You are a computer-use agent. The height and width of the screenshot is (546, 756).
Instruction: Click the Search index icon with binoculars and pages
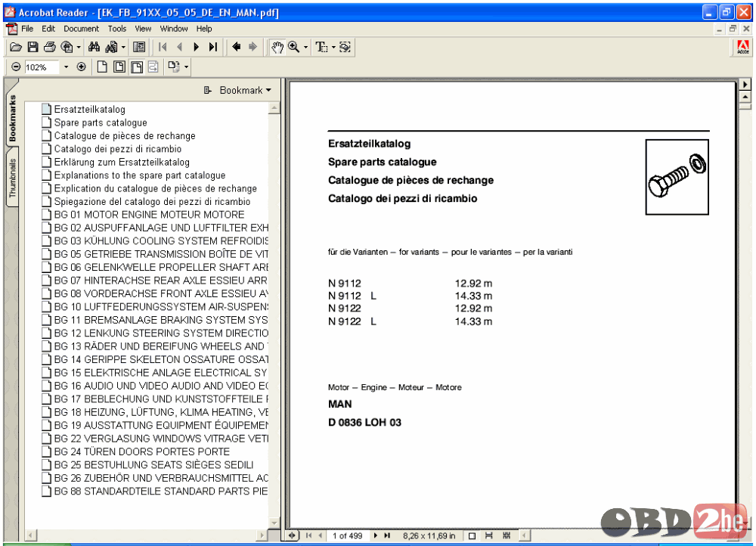click(x=111, y=47)
